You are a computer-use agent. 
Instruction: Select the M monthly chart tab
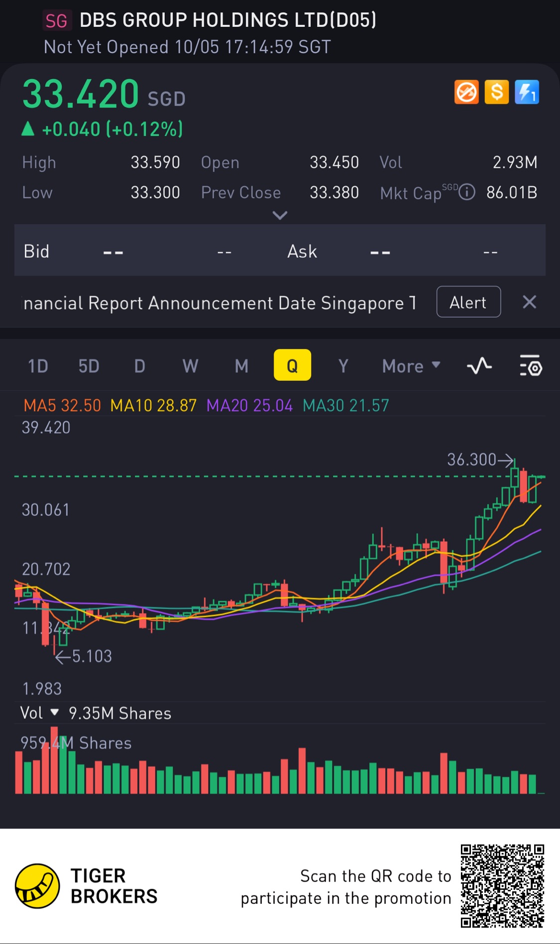coord(241,366)
